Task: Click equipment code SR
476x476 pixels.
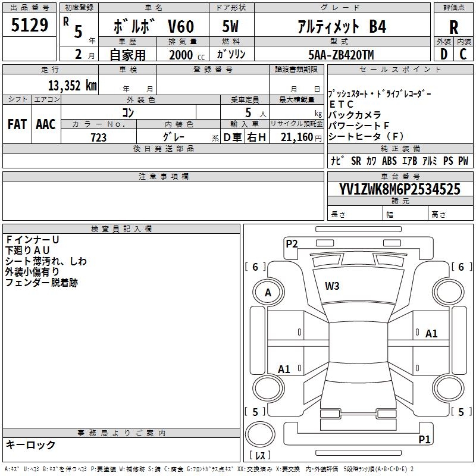Action: [356, 161]
